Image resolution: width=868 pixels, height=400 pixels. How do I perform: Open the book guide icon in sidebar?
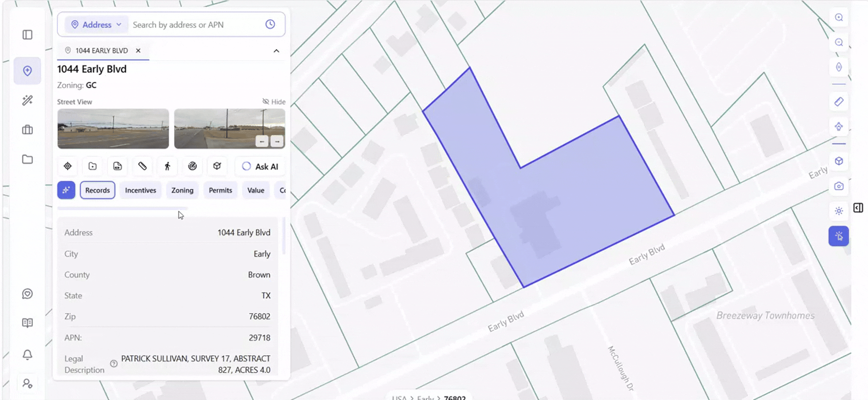(27, 323)
